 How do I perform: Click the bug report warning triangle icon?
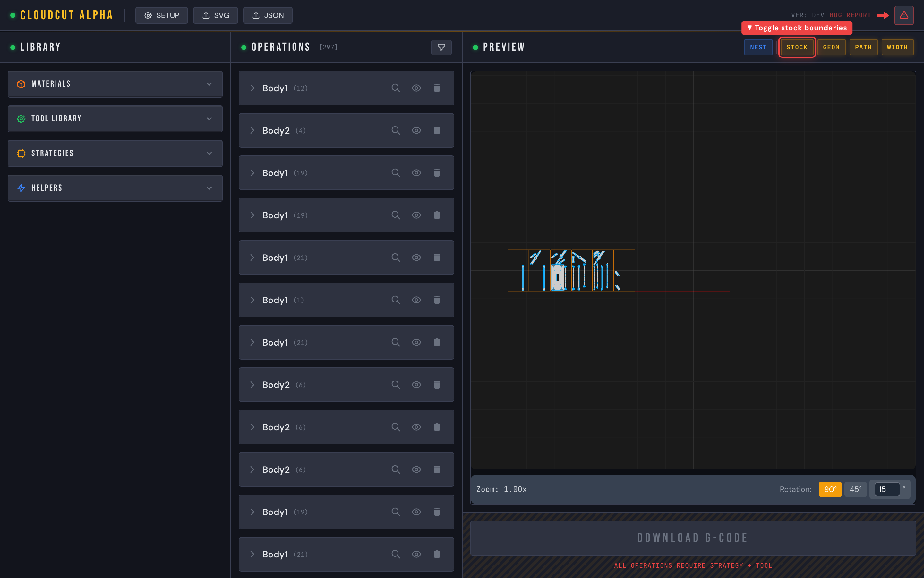[x=904, y=15]
